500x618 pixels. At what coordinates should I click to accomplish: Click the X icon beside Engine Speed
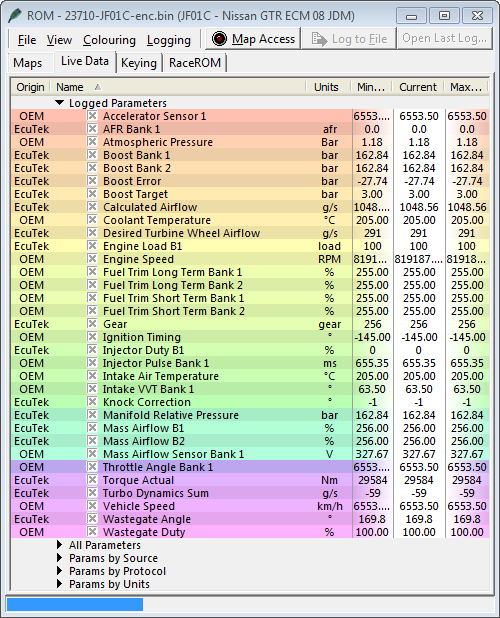pos(92,259)
